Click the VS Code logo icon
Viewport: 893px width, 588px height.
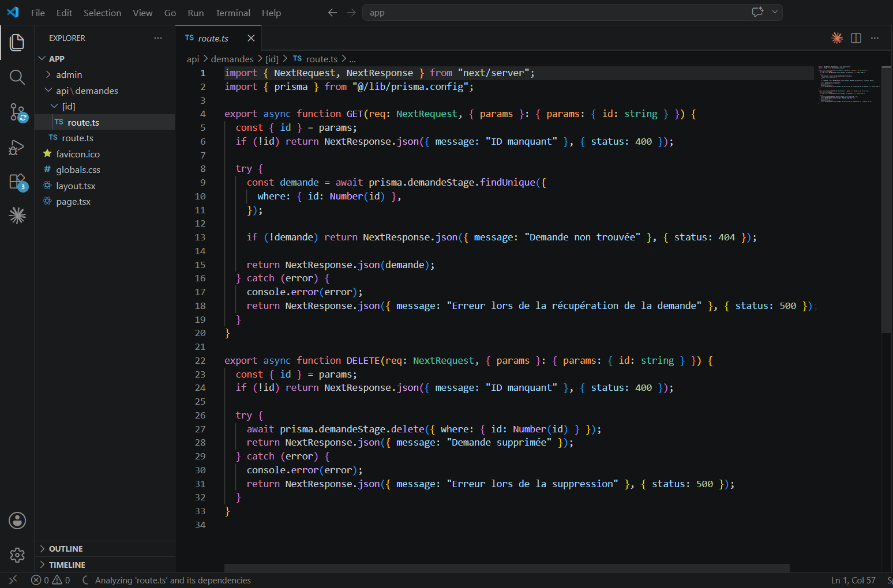13,12
